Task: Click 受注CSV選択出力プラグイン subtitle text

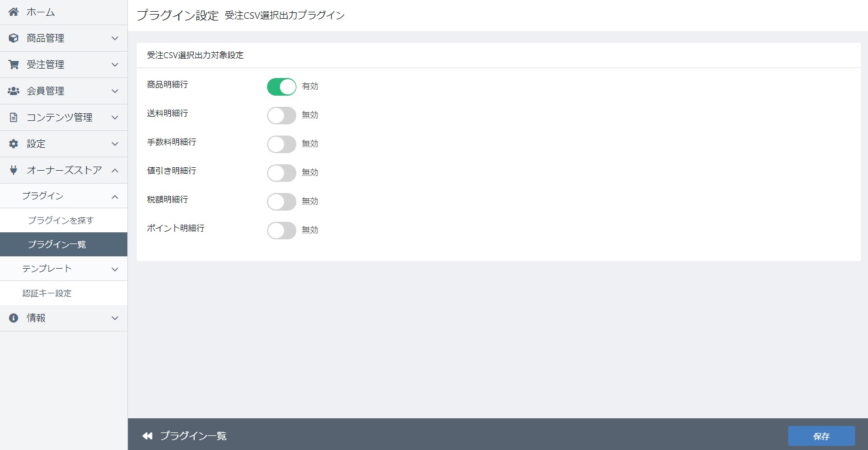Action: coord(285,16)
